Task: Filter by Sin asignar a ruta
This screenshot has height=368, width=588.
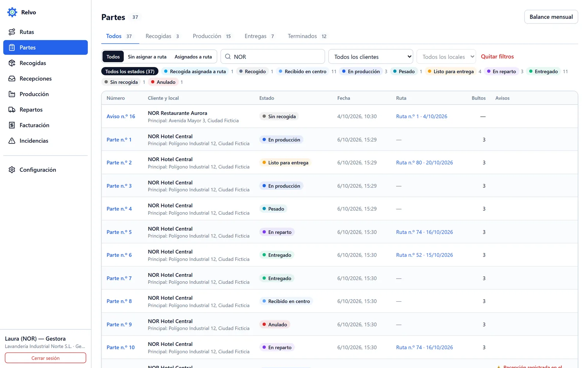Action: click(x=147, y=57)
